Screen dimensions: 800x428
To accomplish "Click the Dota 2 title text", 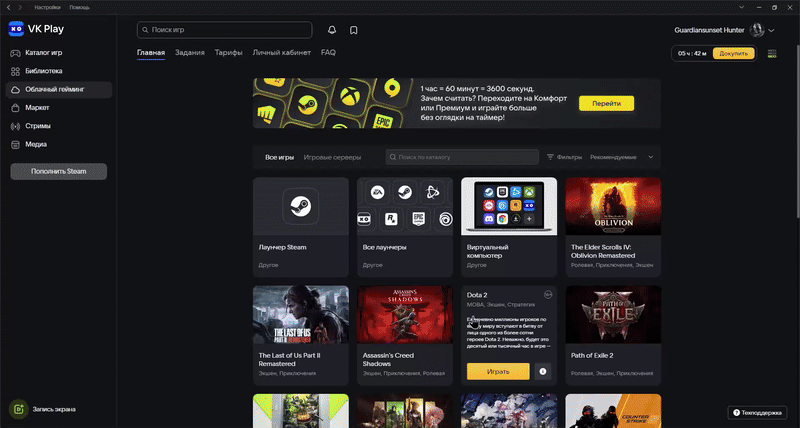I will (x=477, y=295).
